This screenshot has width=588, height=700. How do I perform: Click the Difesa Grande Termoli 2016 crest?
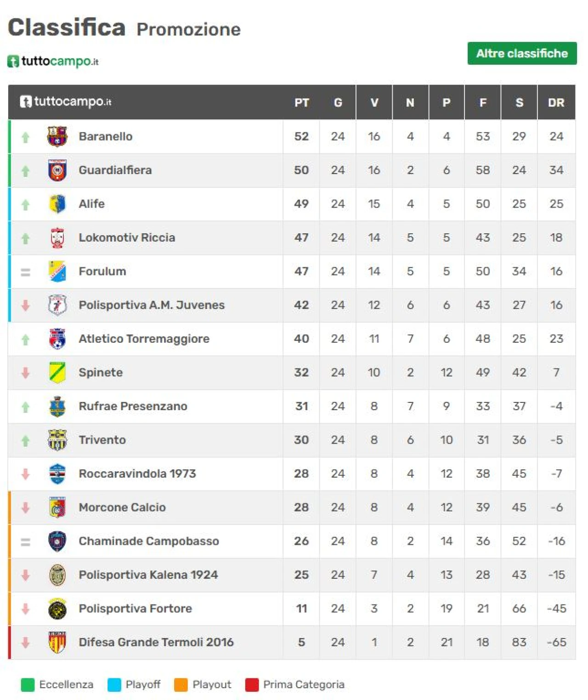point(57,642)
